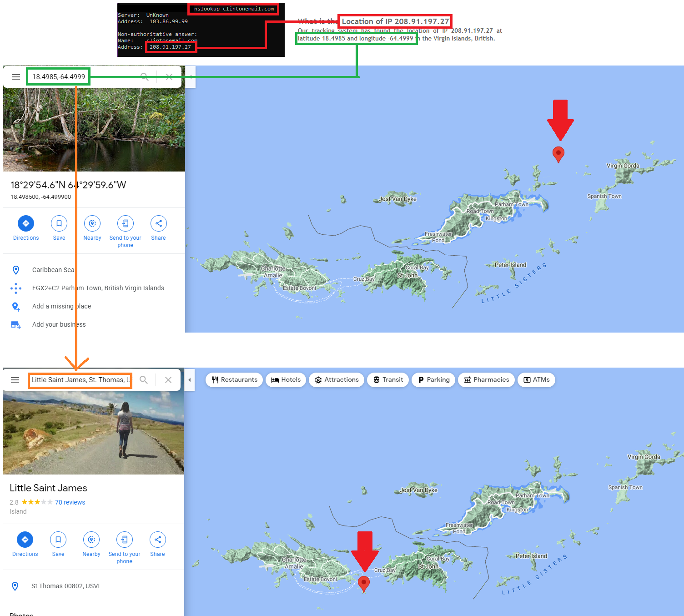
Task: Click nslookup clintonemail.com command text
Action: [234, 9]
